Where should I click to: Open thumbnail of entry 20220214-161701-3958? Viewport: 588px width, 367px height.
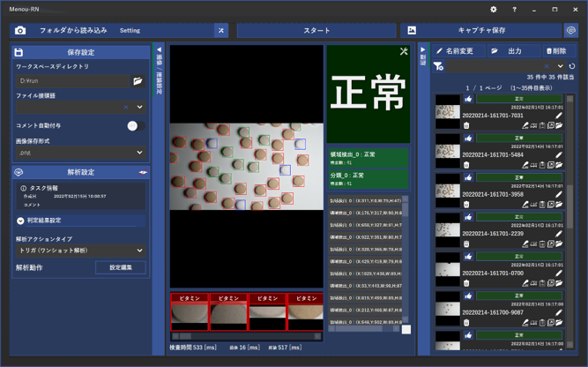(447, 191)
